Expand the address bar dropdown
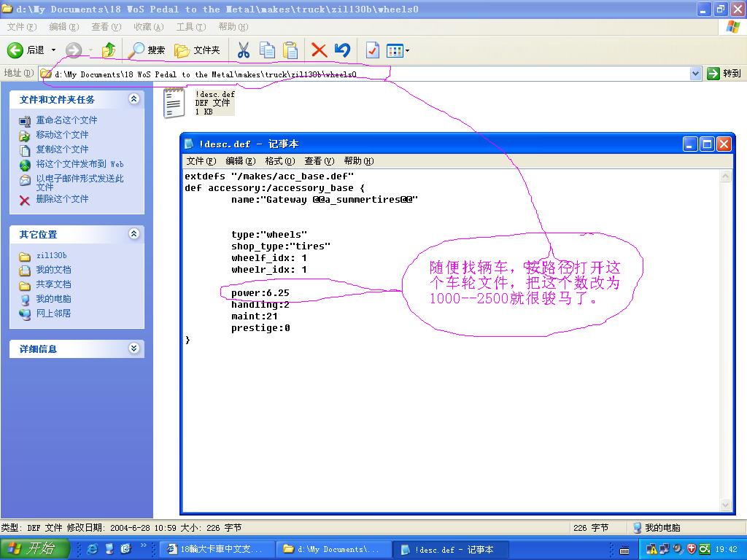Viewport: 747px width, 560px height. 695,74
